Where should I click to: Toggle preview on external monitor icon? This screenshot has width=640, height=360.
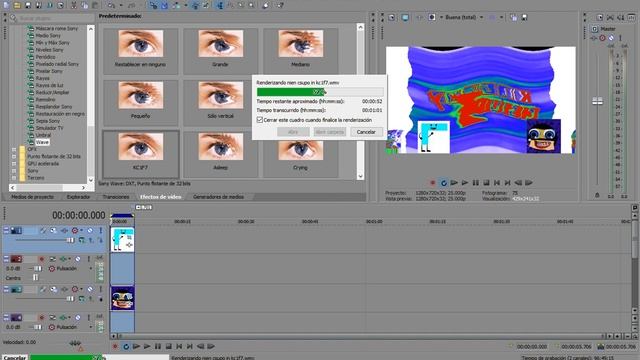(405, 18)
